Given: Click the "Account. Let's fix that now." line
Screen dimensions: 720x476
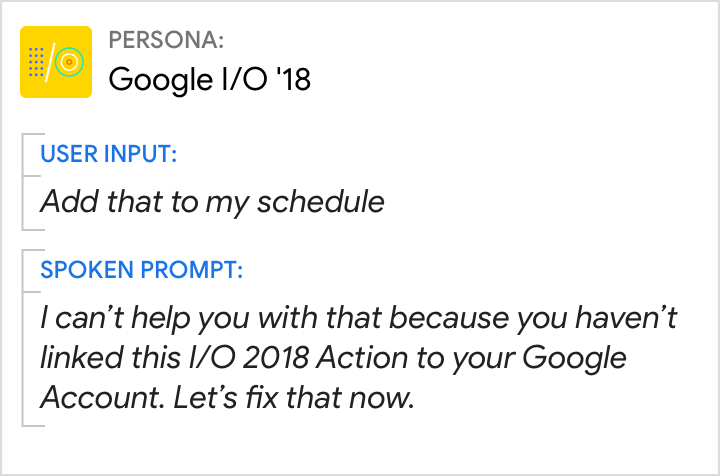Looking at the screenshot, I should 226,397.
